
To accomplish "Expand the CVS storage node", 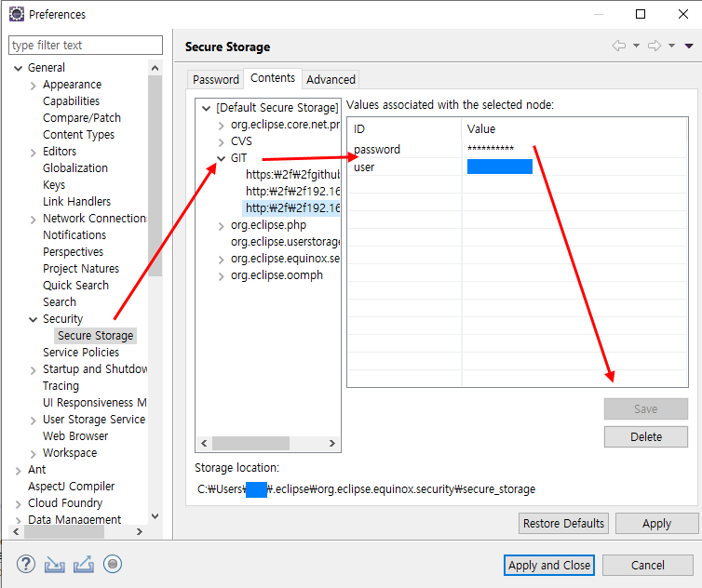I will pos(222,141).
